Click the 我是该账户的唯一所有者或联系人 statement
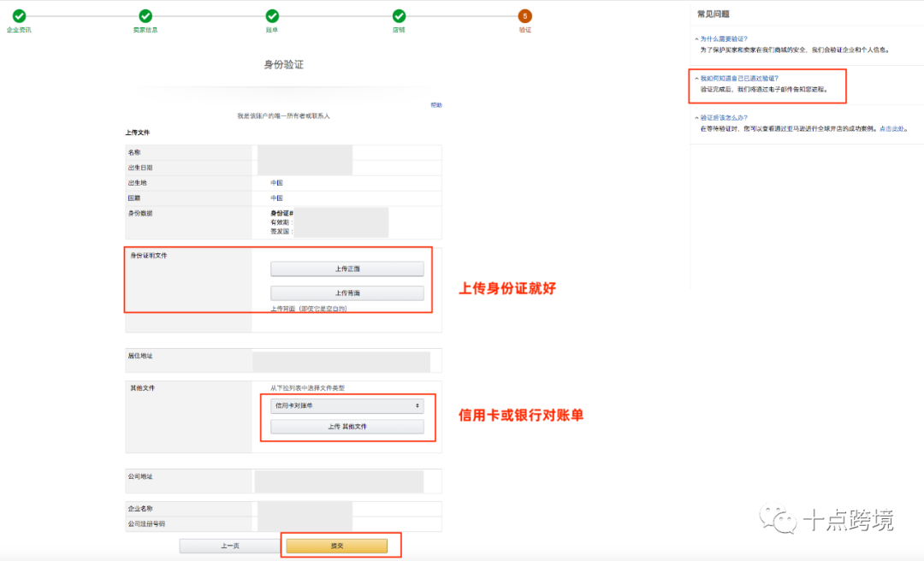Screen dimensions: 924x561 (x=283, y=116)
